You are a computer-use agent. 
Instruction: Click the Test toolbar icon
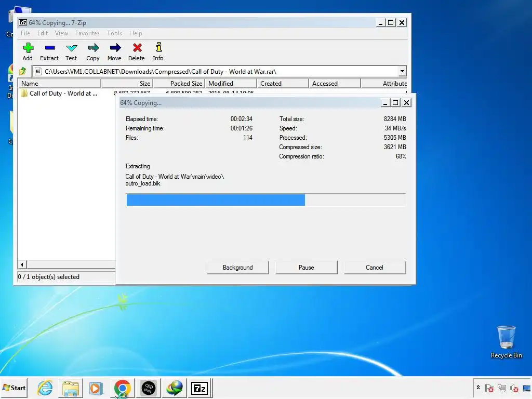pos(71,51)
